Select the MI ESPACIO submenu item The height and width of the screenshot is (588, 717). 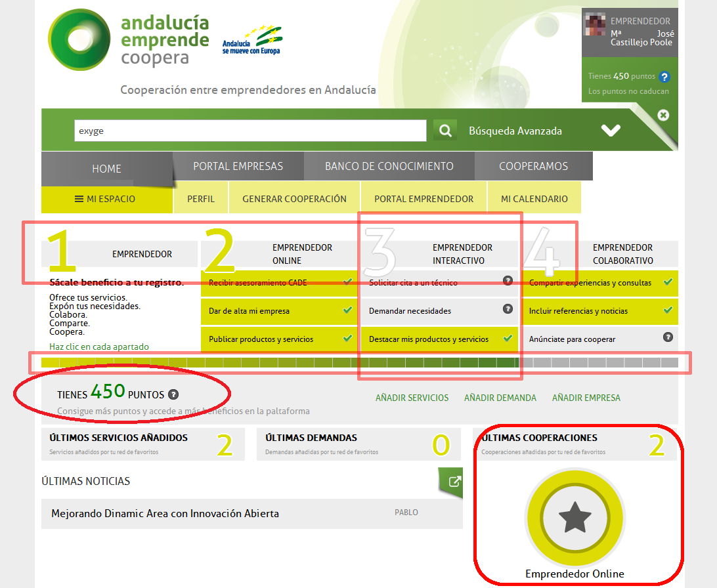click(107, 199)
